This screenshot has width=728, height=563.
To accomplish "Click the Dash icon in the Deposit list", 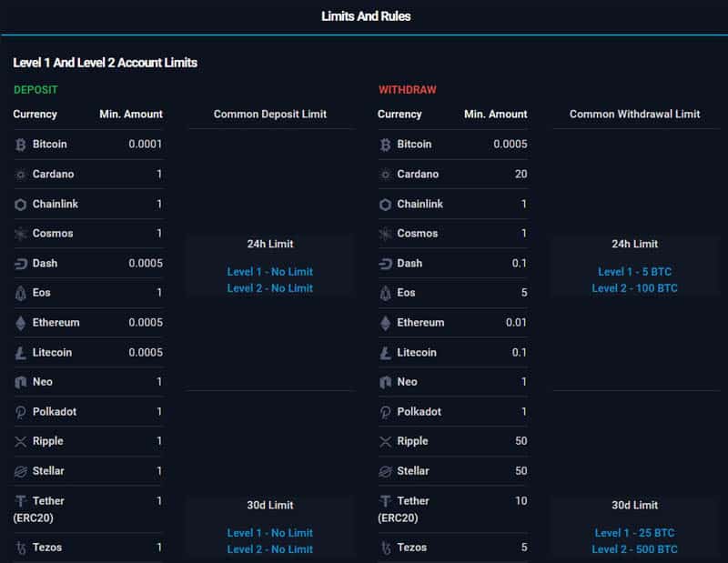I will click(x=21, y=264).
